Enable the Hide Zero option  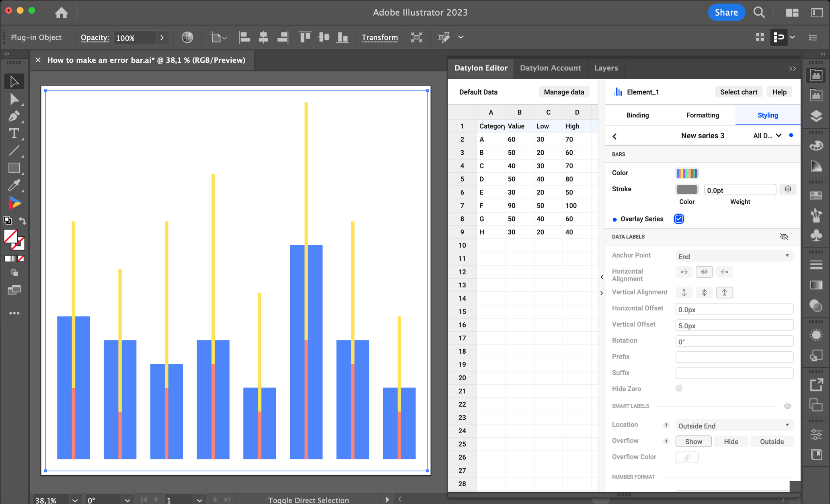coord(679,388)
